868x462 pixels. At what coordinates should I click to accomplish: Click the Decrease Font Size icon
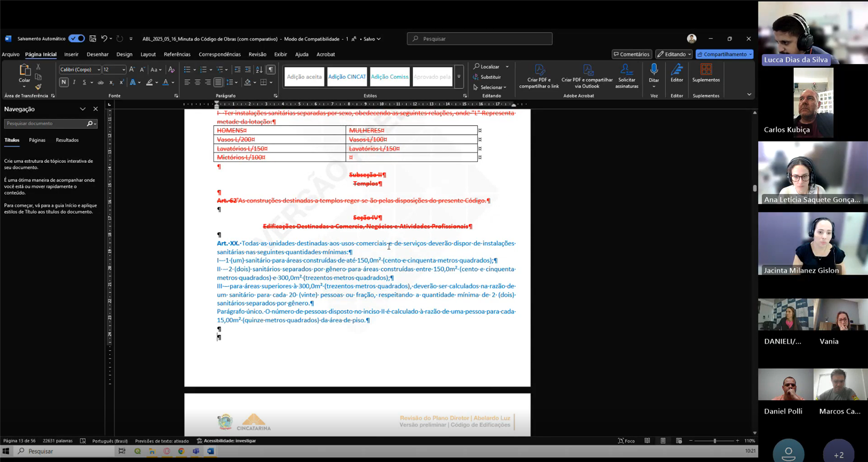point(142,69)
